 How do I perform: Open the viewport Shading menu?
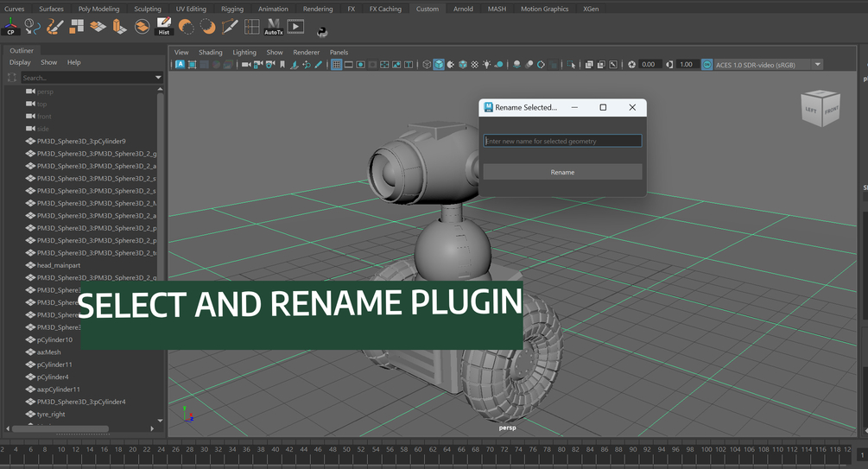(210, 52)
